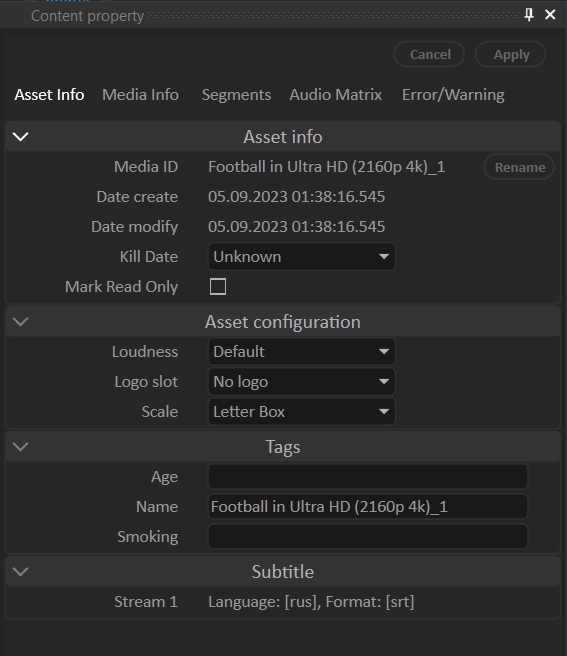Open the Loudness dropdown

301,351
